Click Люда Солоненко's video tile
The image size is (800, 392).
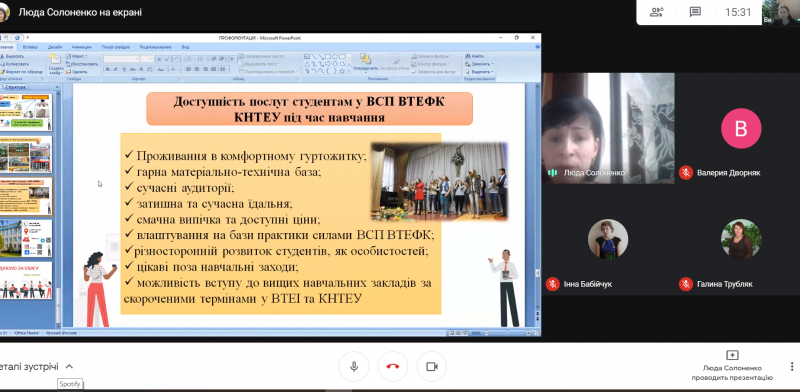coord(608,128)
